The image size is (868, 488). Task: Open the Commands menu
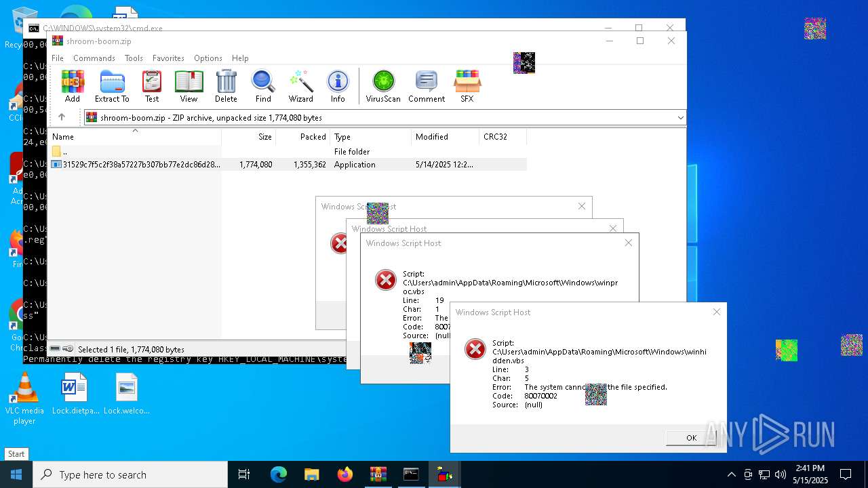coord(94,58)
